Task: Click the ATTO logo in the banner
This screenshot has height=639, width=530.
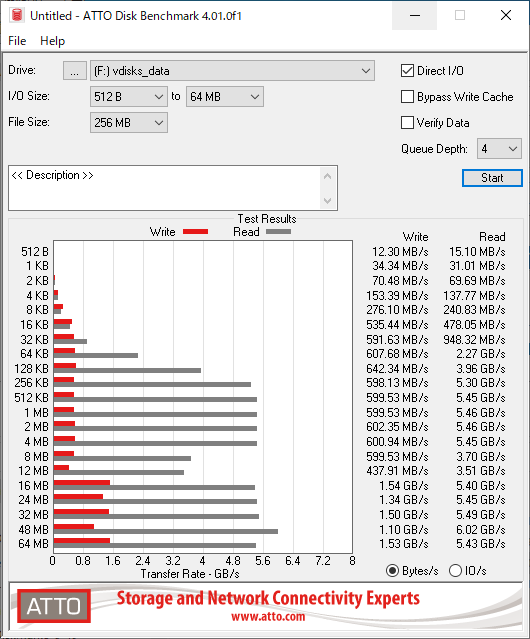Action: point(54,606)
